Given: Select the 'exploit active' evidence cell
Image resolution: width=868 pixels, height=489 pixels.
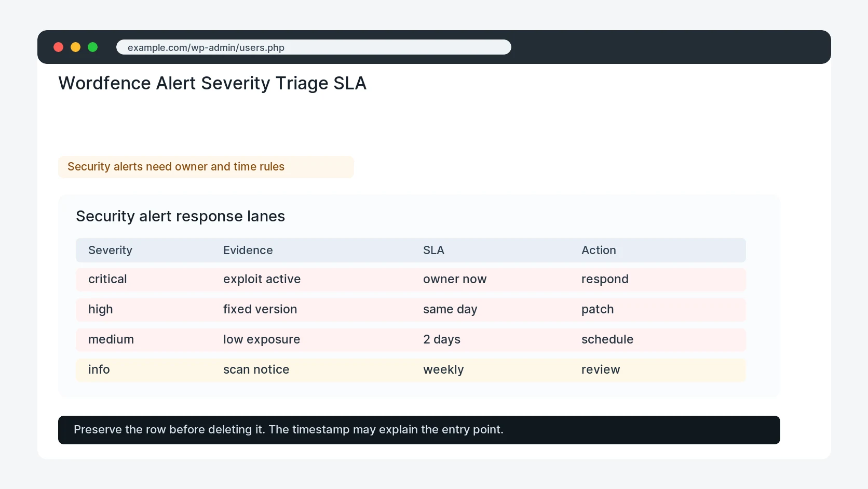Looking at the screenshot, I should pyautogui.click(x=262, y=280).
